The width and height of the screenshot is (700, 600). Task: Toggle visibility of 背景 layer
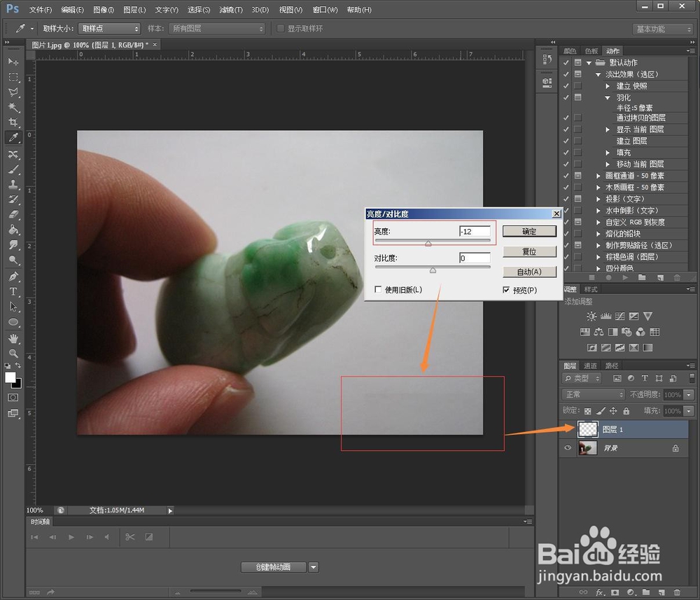[568, 448]
